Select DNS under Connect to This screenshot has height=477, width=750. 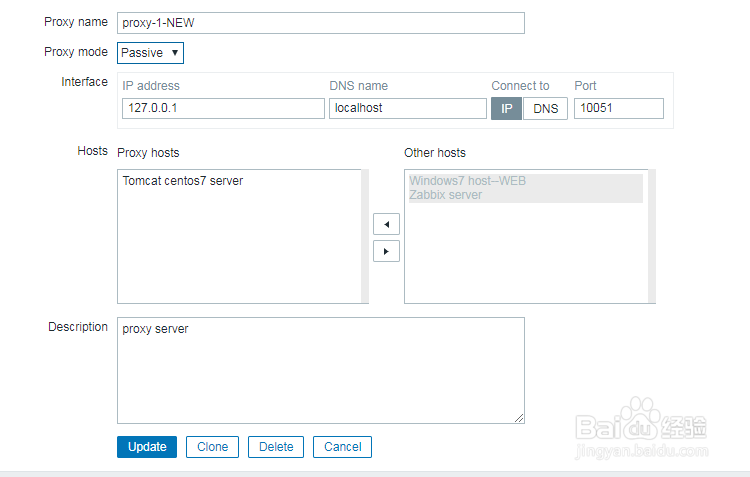coord(545,109)
